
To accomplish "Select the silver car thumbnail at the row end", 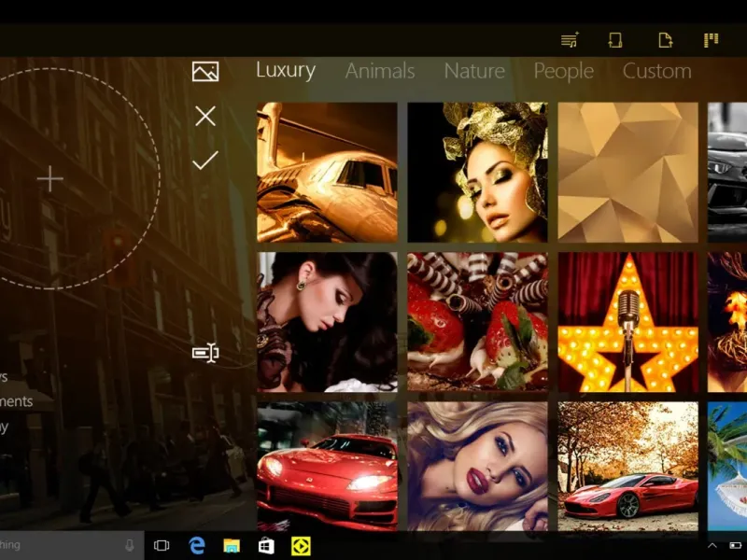I will (x=727, y=173).
